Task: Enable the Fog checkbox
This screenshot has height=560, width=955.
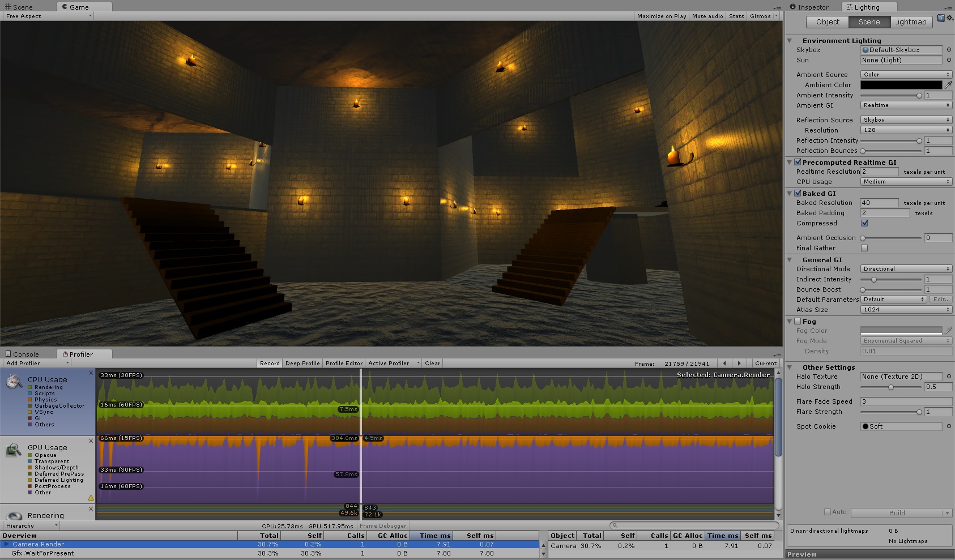Action: (798, 321)
